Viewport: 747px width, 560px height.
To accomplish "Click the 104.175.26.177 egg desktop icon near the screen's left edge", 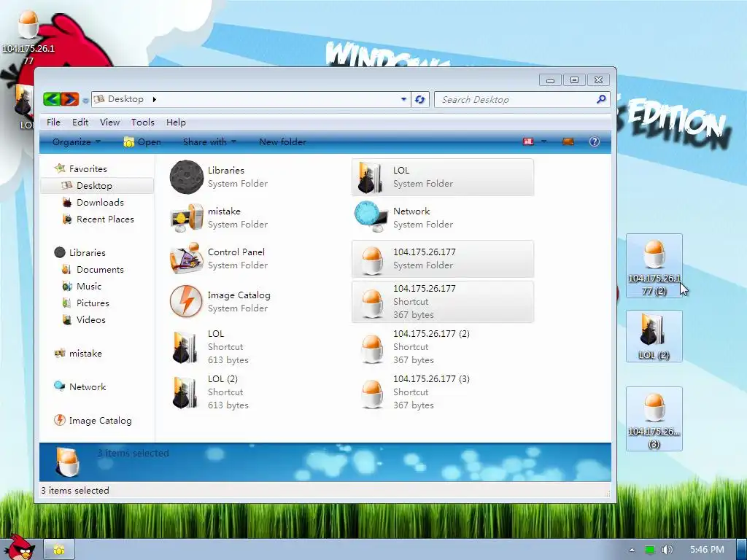I will 28,37.
